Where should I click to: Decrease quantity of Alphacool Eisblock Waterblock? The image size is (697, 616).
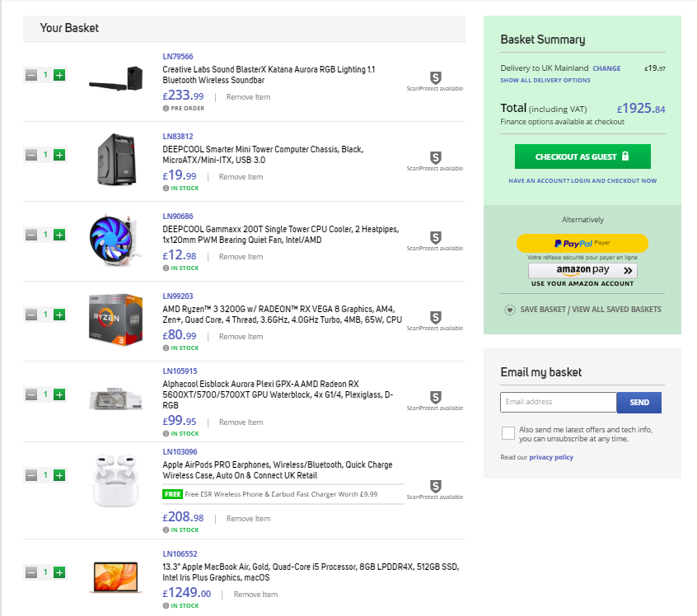(31, 394)
